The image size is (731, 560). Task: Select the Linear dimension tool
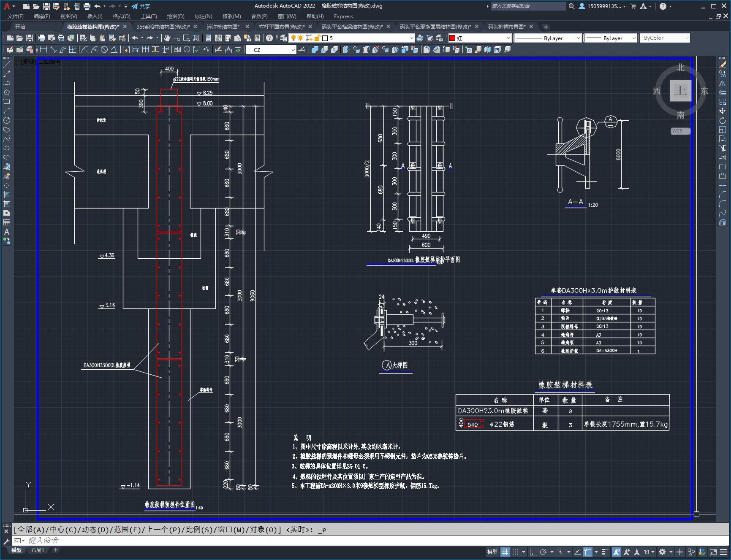click(43, 49)
